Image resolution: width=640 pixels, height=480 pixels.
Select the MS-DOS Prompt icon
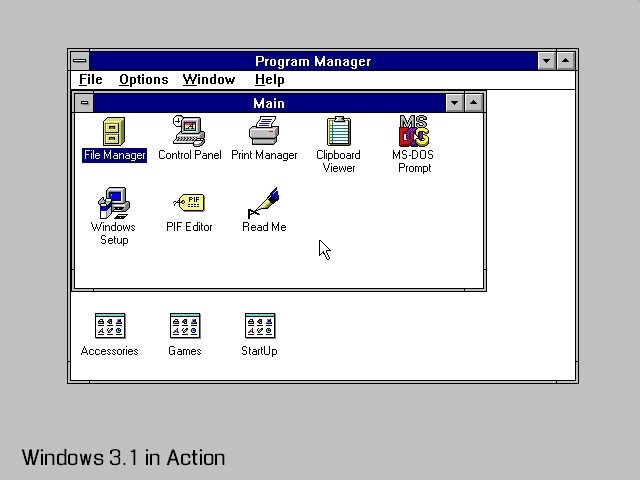click(414, 131)
